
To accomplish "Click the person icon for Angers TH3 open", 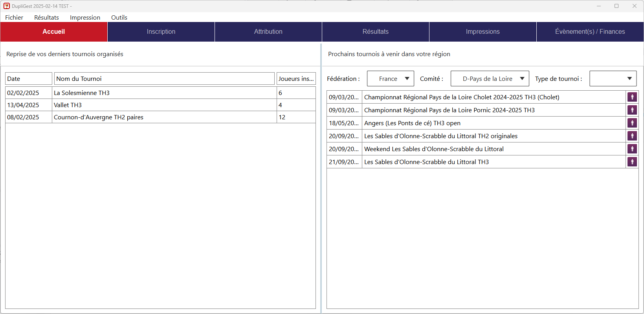I will tap(632, 123).
